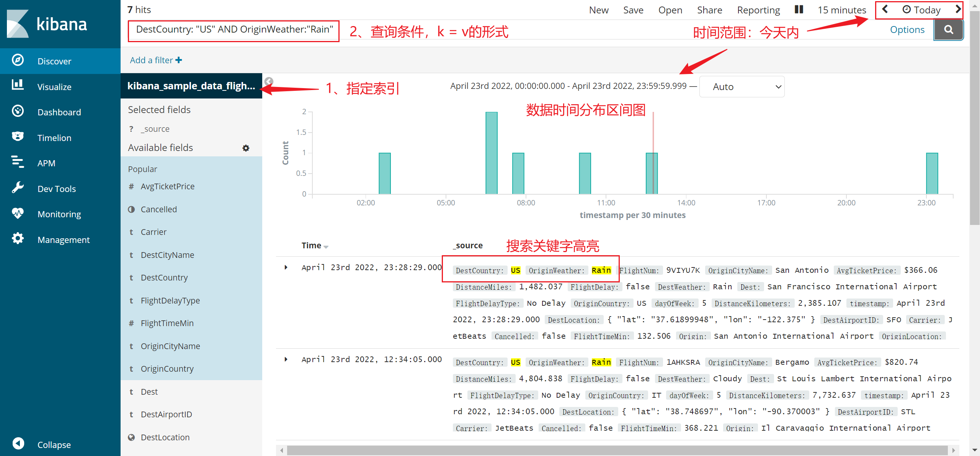Open Discover from the sidebar compass icon

18,60
